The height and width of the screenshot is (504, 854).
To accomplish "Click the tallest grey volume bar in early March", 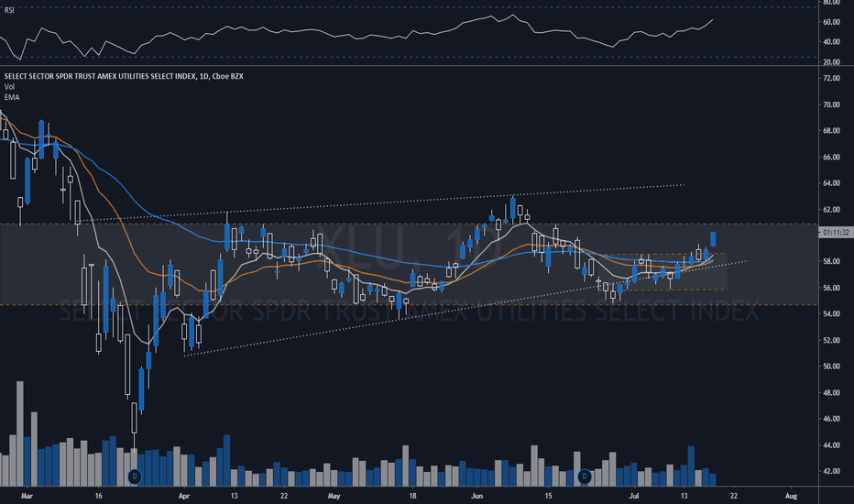I will point(20,433).
